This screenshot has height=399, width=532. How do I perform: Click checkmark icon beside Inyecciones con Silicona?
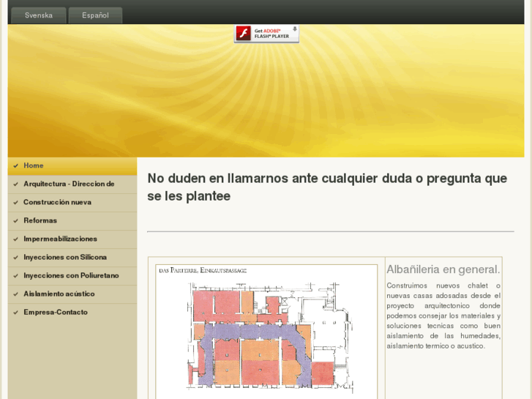coord(15,258)
